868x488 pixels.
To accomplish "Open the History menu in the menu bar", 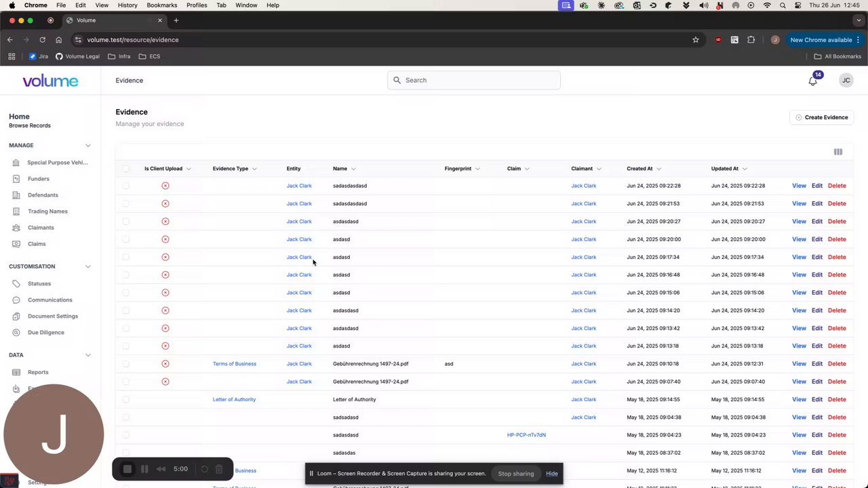I will (x=127, y=5).
